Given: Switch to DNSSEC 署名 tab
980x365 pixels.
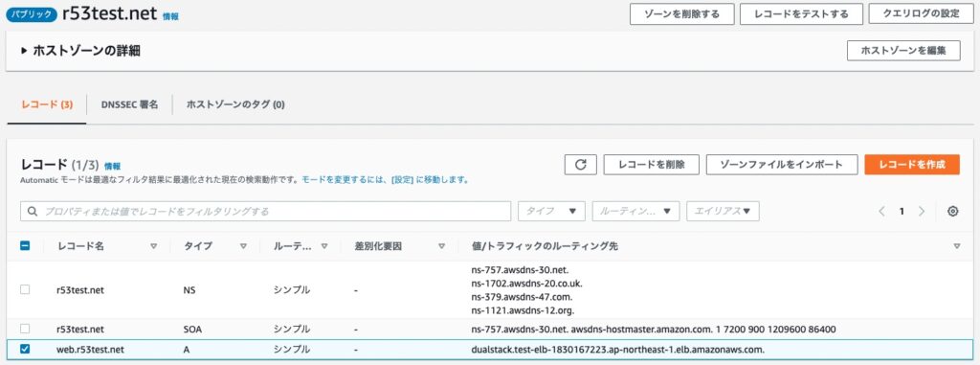Looking at the screenshot, I should (x=129, y=104).
